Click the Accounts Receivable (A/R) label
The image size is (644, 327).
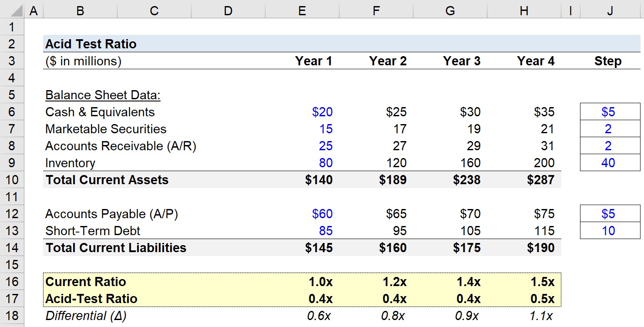[x=121, y=146]
